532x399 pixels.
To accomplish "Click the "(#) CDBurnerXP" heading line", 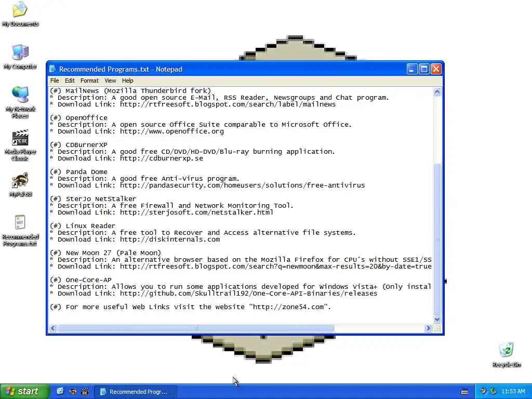I will (x=79, y=145).
